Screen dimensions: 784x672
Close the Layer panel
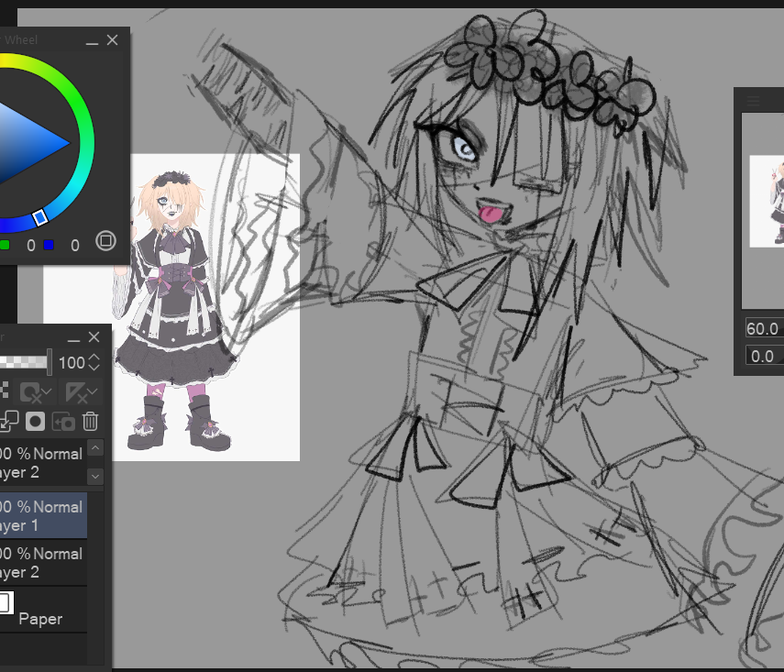click(94, 337)
